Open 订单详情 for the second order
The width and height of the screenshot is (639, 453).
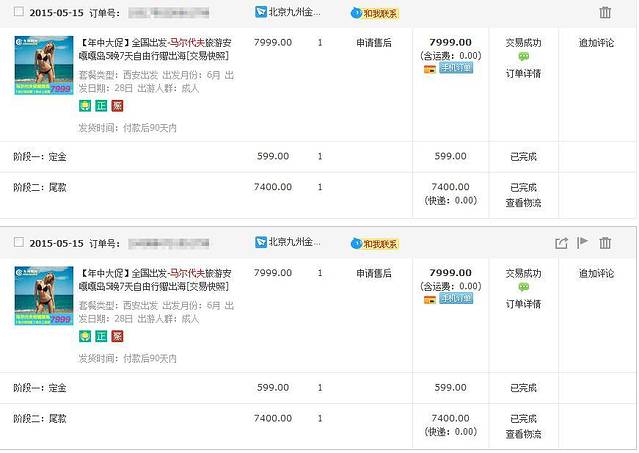tap(523, 304)
